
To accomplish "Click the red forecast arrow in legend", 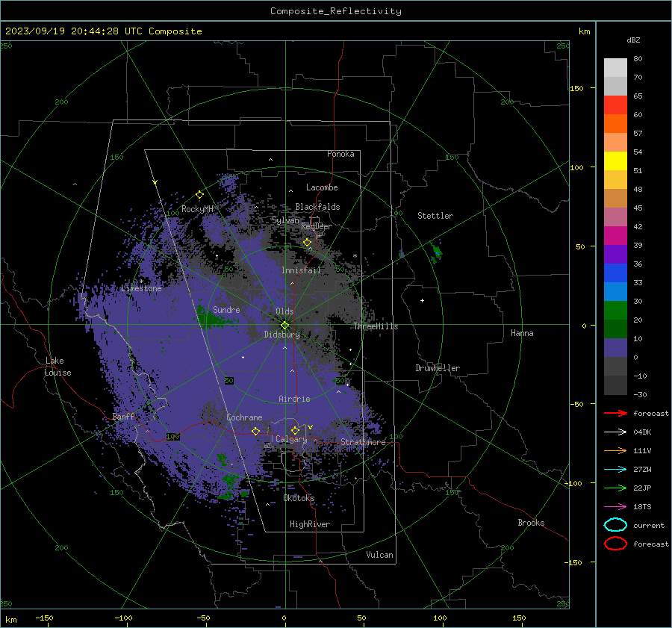I will 615,413.
